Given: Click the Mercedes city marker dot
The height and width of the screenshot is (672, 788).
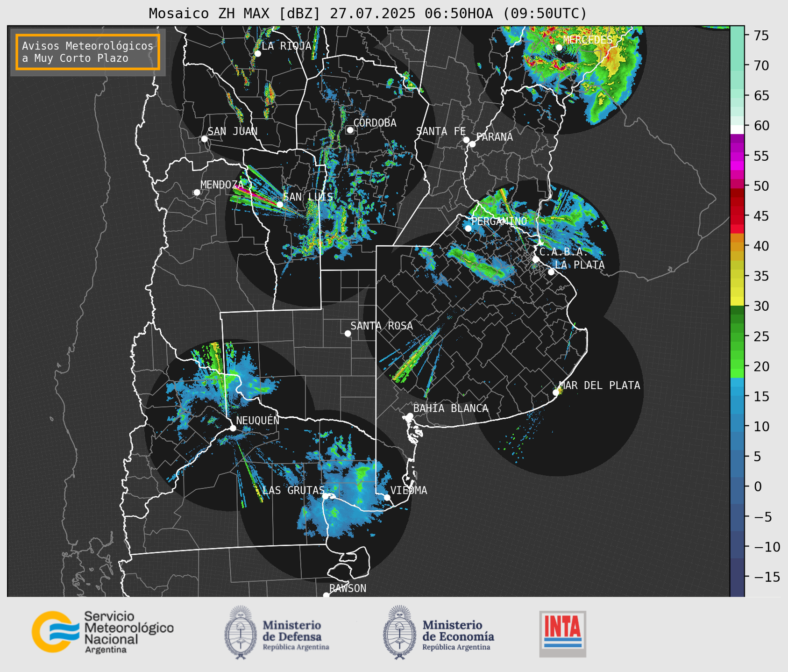Looking at the screenshot, I should (x=559, y=48).
